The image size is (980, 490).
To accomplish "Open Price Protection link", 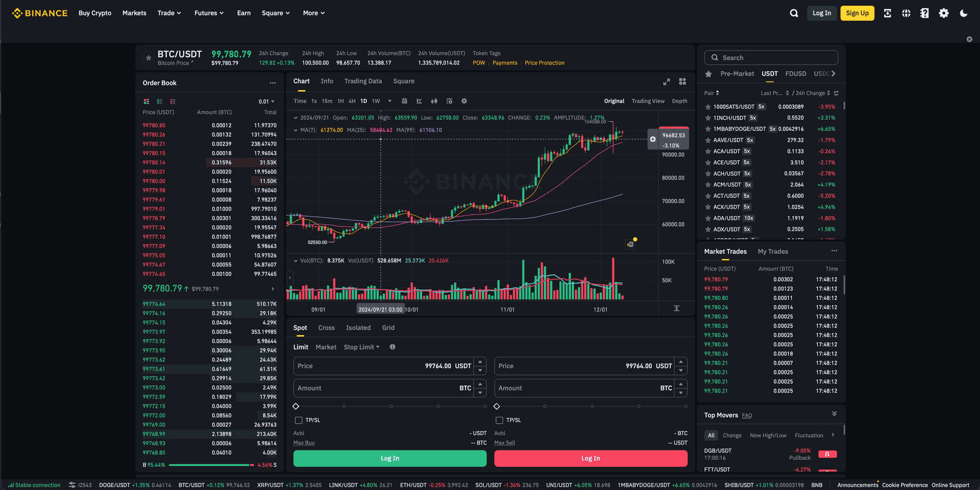I will tap(545, 63).
